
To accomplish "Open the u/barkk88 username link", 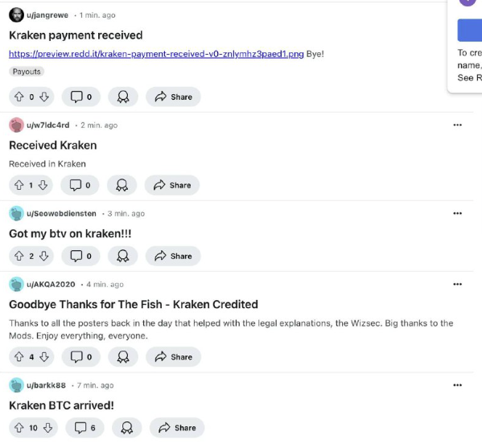I will click(46, 385).
